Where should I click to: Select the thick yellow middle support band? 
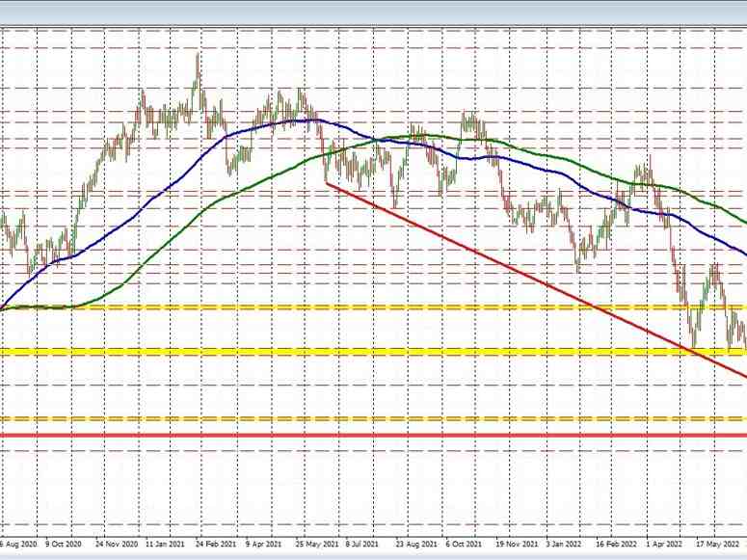tap(374, 352)
